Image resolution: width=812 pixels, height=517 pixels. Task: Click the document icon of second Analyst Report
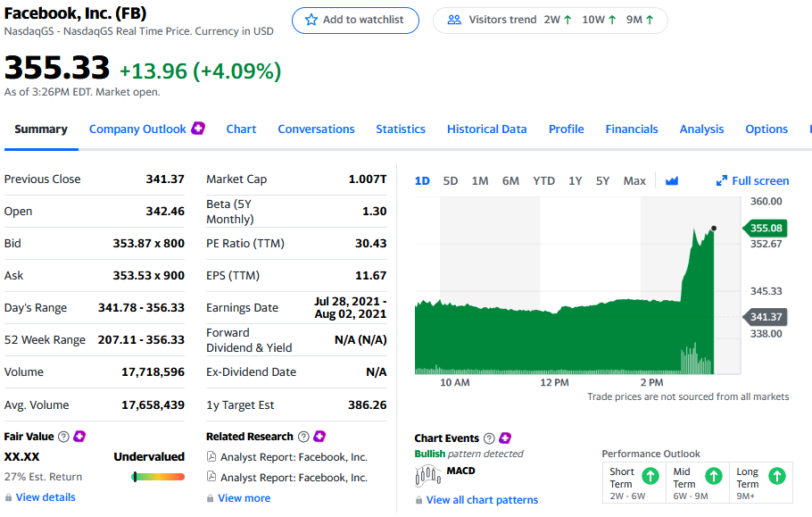tap(211, 476)
